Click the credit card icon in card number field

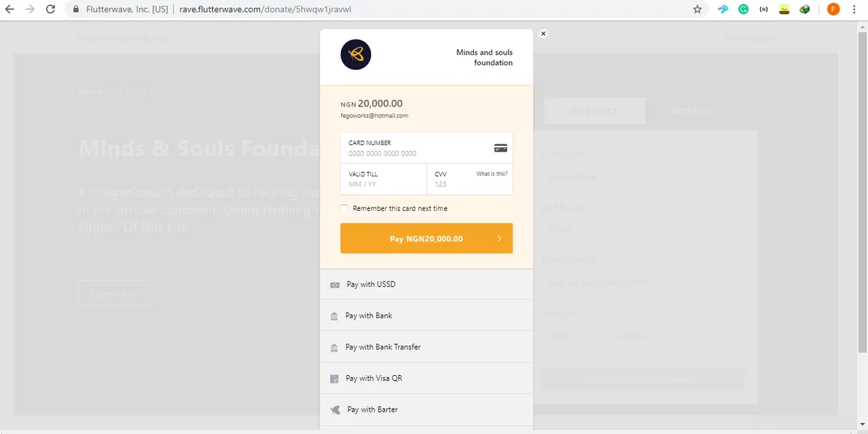(500, 148)
